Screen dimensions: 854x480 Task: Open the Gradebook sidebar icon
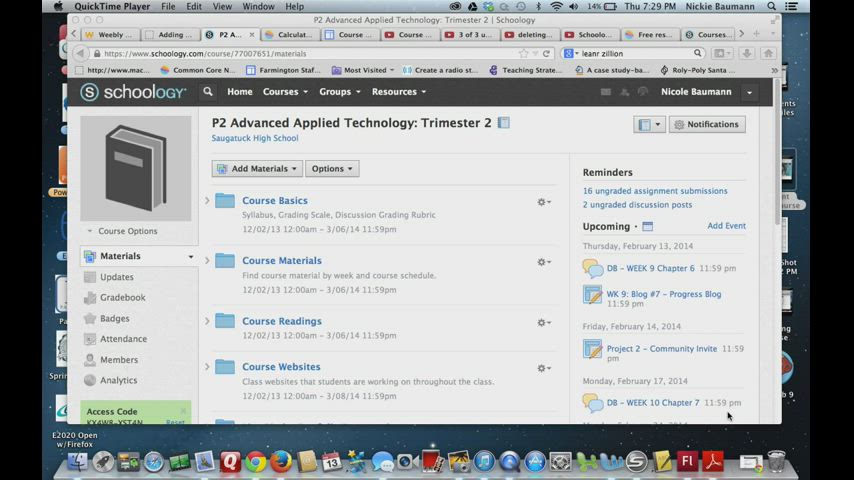(90, 298)
